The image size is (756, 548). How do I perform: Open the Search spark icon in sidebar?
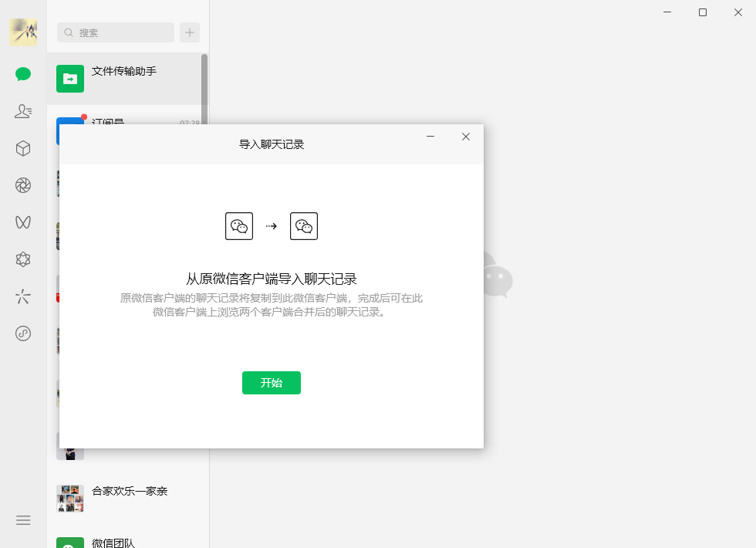[23, 296]
